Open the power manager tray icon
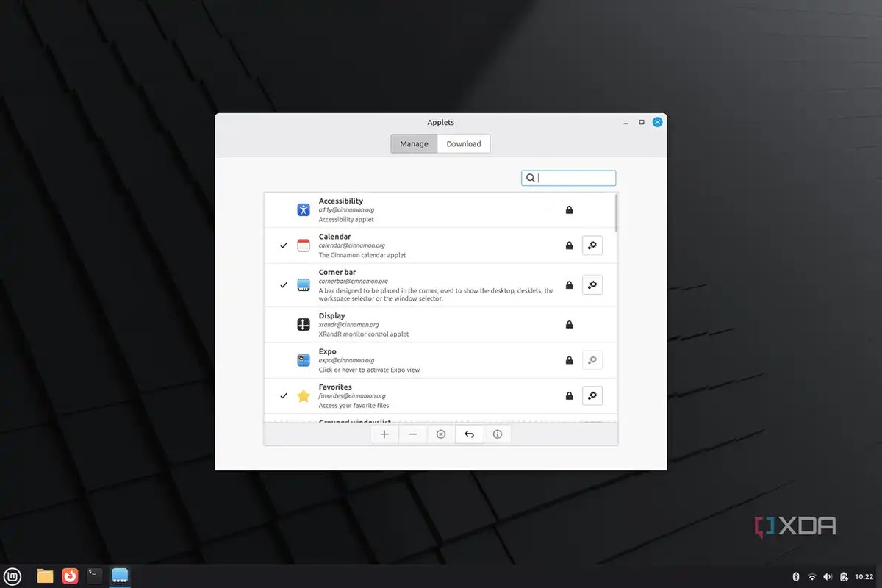882x588 pixels. (x=845, y=576)
